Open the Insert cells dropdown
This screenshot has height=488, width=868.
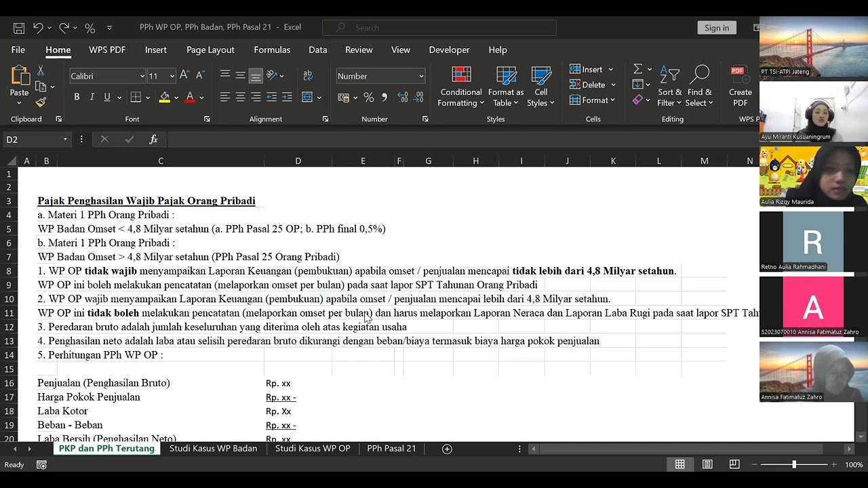point(610,69)
